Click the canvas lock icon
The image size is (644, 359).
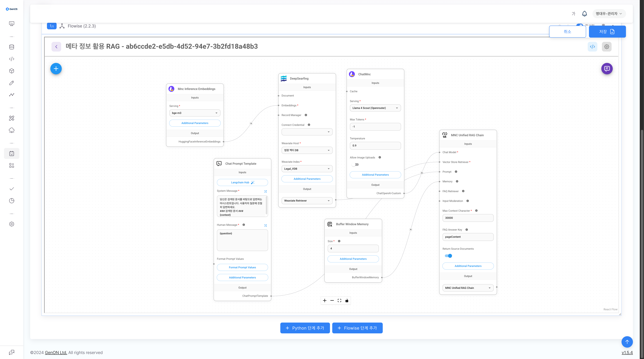click(347, 300)
